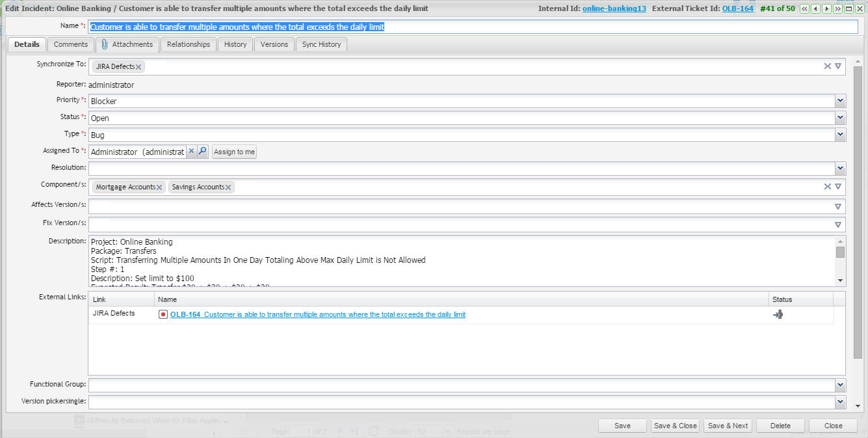Open the Priority dropdown
The width and height of the screenshot is (868, 438).
(x=840, y=101)
